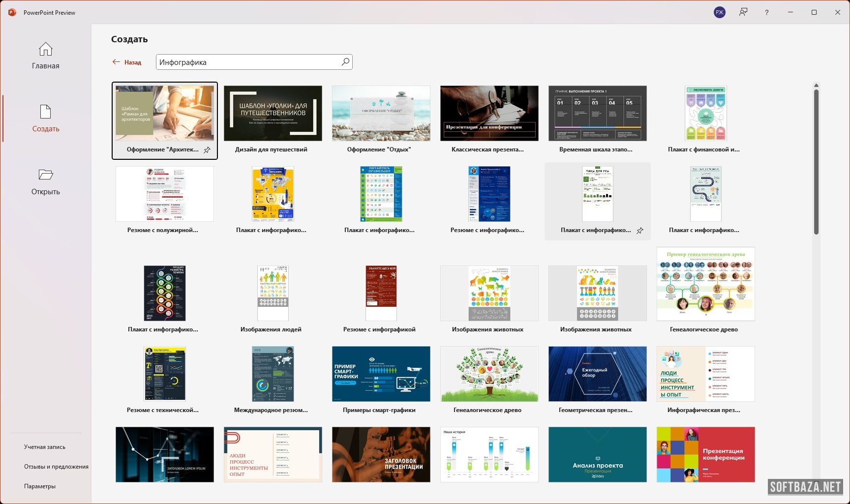Click the help question mark icon
850x504 pixels.
(x=767, y=12)
